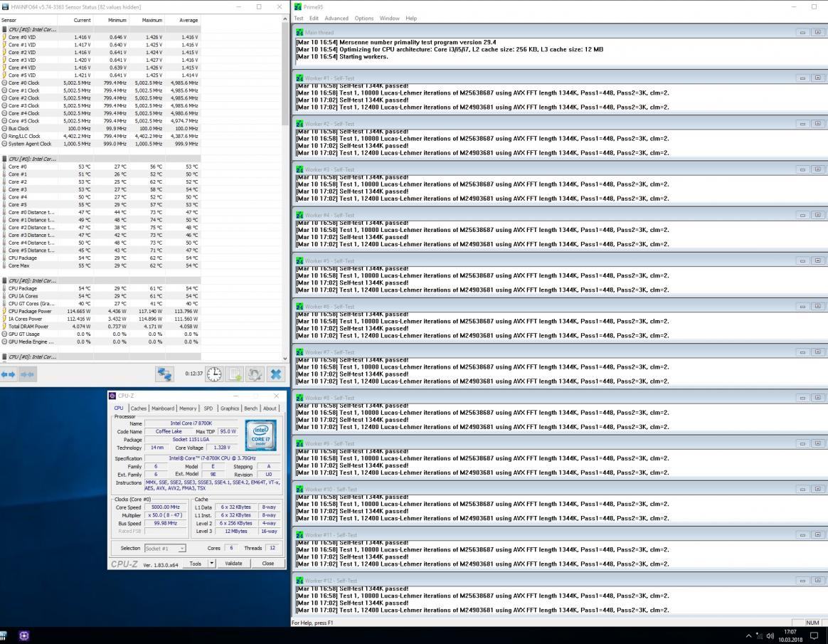Click HWiNFO clock reset-timer icon

pos(214,374)
